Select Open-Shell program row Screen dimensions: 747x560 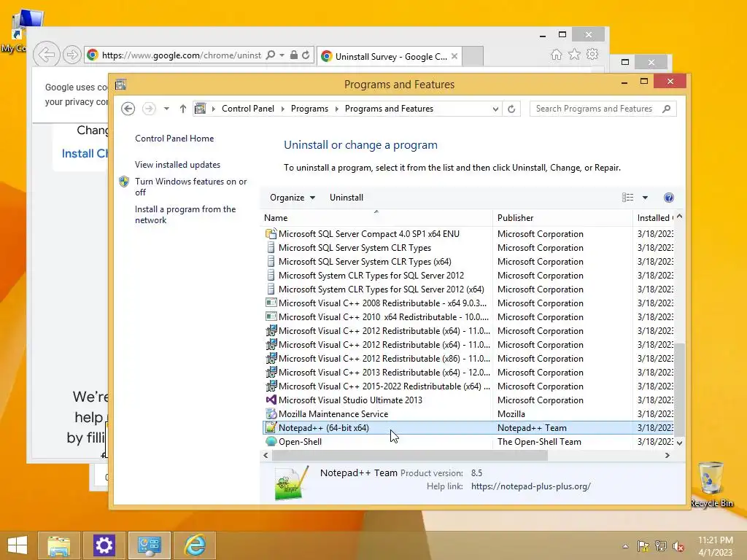[468, 441]
